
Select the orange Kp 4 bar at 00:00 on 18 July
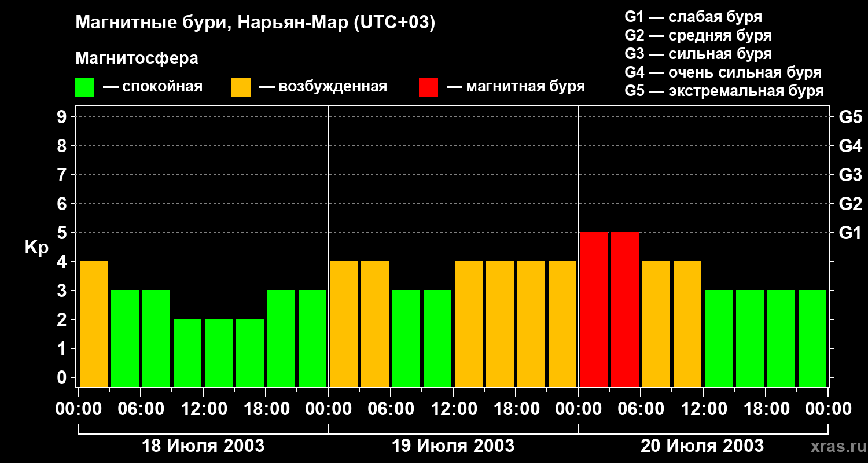[94, 324]
